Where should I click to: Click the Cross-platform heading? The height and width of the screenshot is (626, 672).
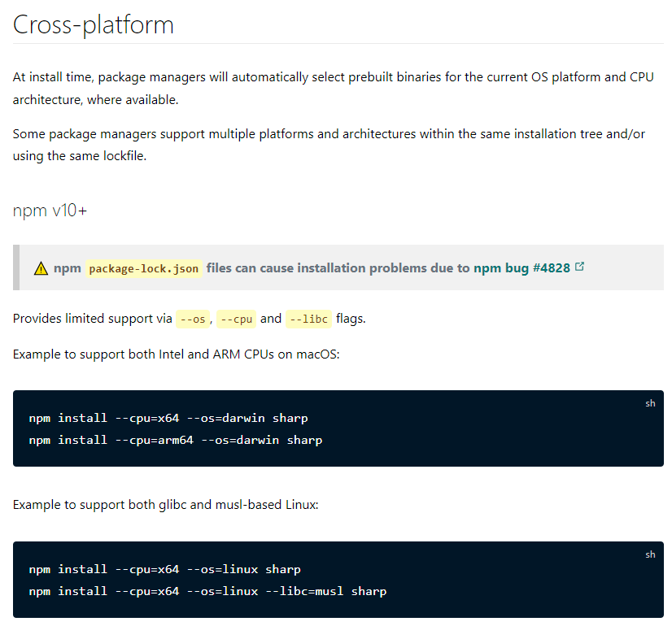click(93, 24)
